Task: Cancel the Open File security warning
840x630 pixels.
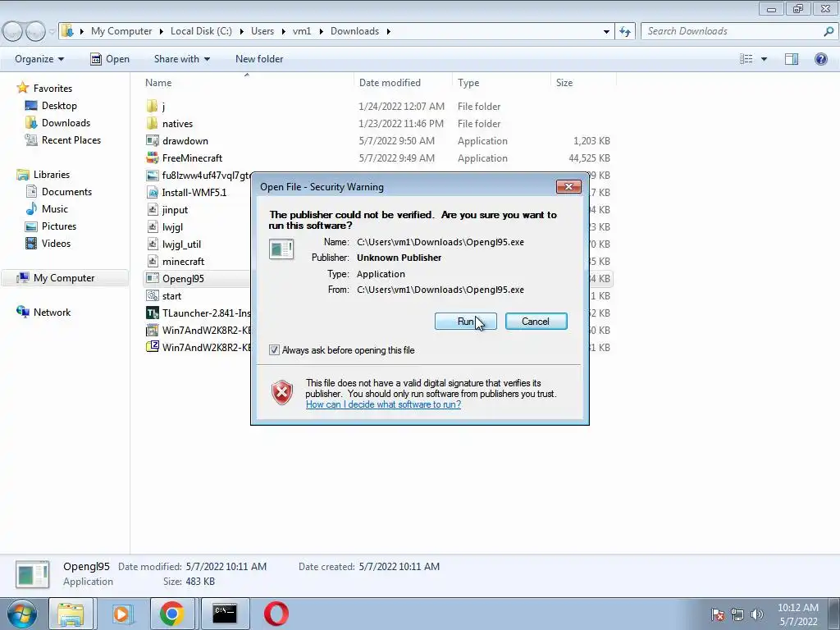Action: pos(536,322)
